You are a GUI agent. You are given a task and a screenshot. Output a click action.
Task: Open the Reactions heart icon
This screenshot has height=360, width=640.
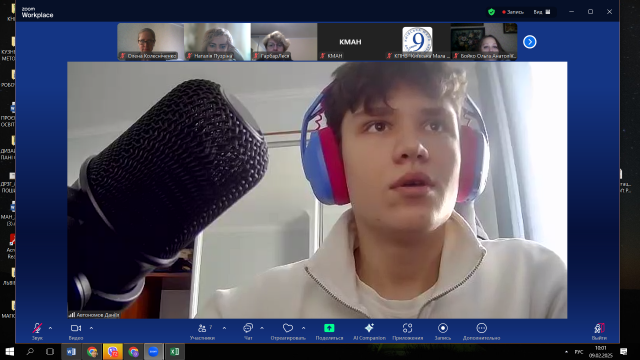point(288,328)
